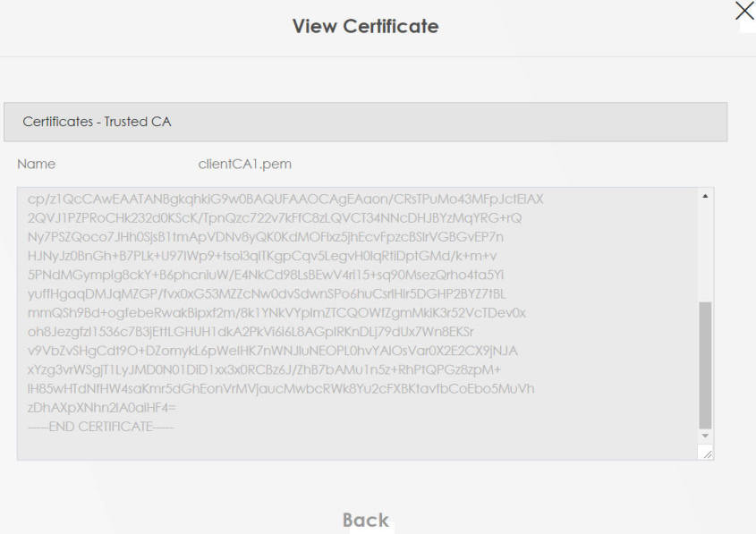Click the View Certificate title

366,27
